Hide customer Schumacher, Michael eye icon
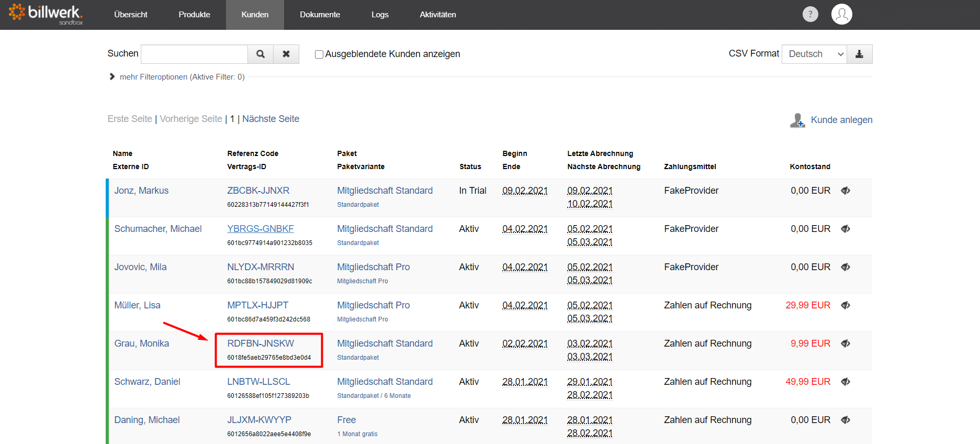Viewport: 980px width, 444px height. click(846, 229)
